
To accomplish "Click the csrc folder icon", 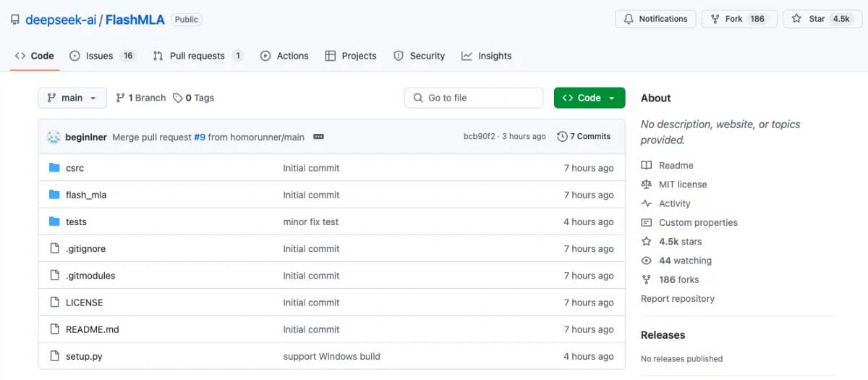I will (54, 168).
